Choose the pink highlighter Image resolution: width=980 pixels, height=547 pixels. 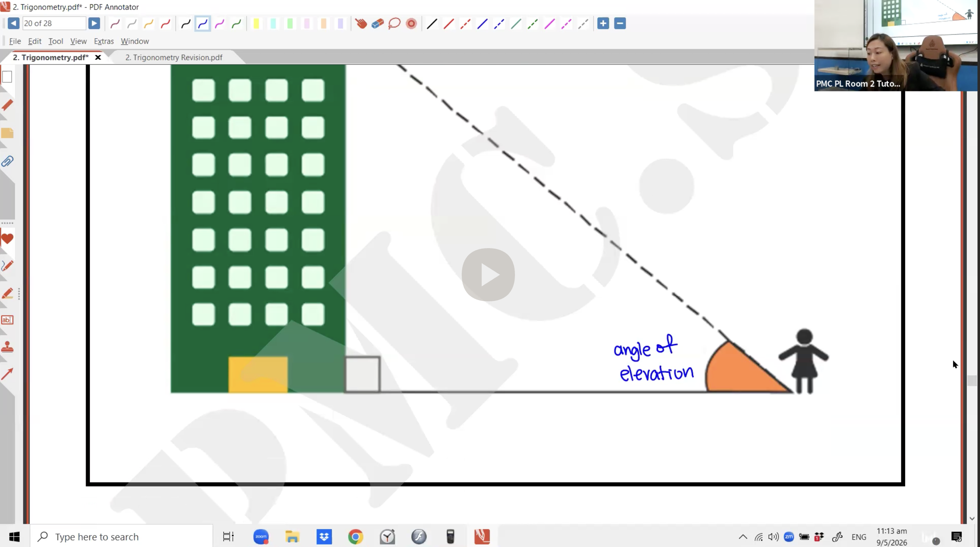pos(307,24)
